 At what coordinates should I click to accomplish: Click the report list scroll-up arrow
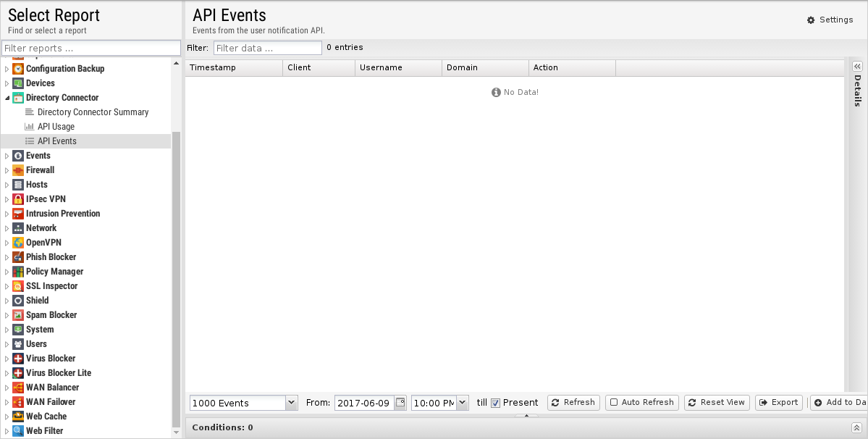pyautogui.click(x=177, y=63)
